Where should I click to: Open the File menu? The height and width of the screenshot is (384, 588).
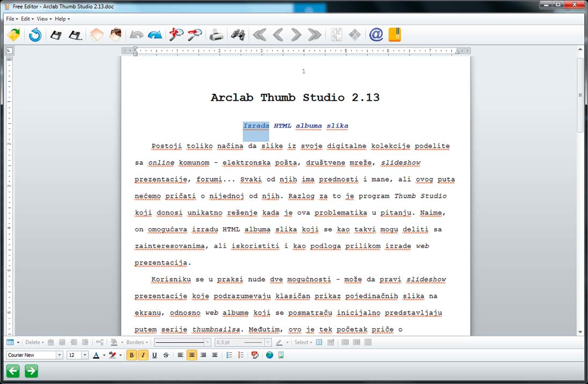[x=12, y=19]
